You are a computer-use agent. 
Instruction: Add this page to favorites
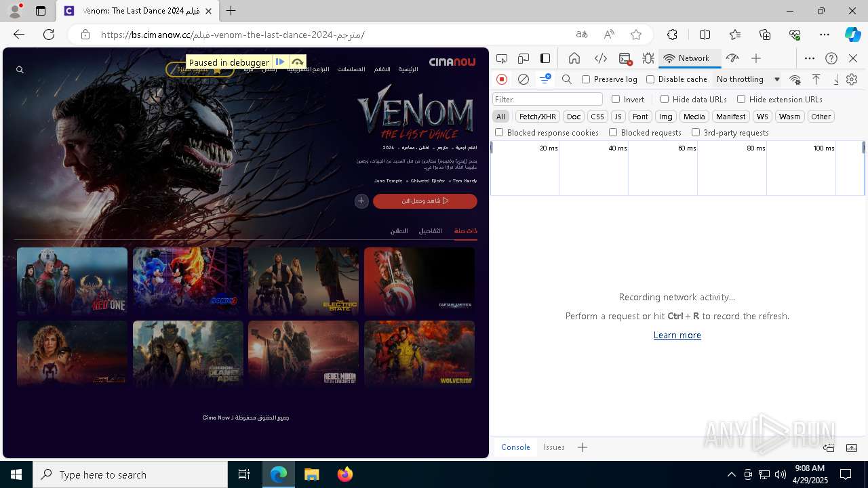[x=635, y=35]
